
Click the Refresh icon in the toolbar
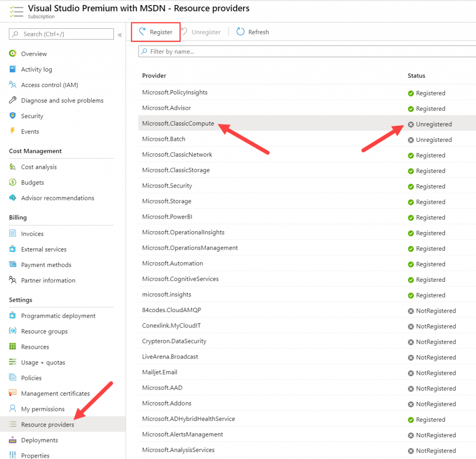pos(240,32)
